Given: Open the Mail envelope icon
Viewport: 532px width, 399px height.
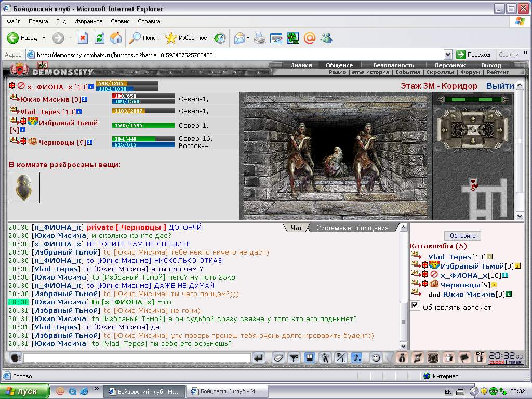Looking at the screenshot, I should (x=240, y=37).
